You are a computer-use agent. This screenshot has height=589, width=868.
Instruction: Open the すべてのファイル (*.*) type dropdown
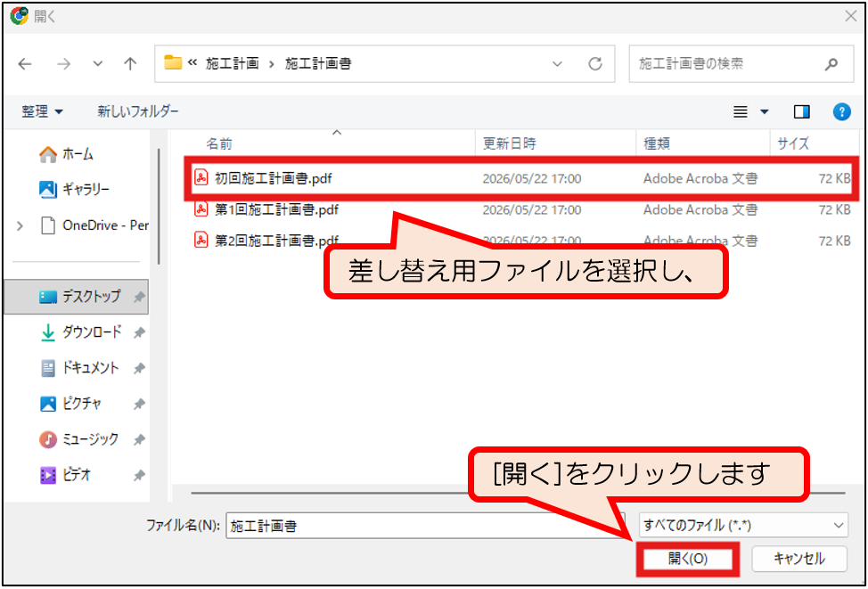[x=743, y=526]
